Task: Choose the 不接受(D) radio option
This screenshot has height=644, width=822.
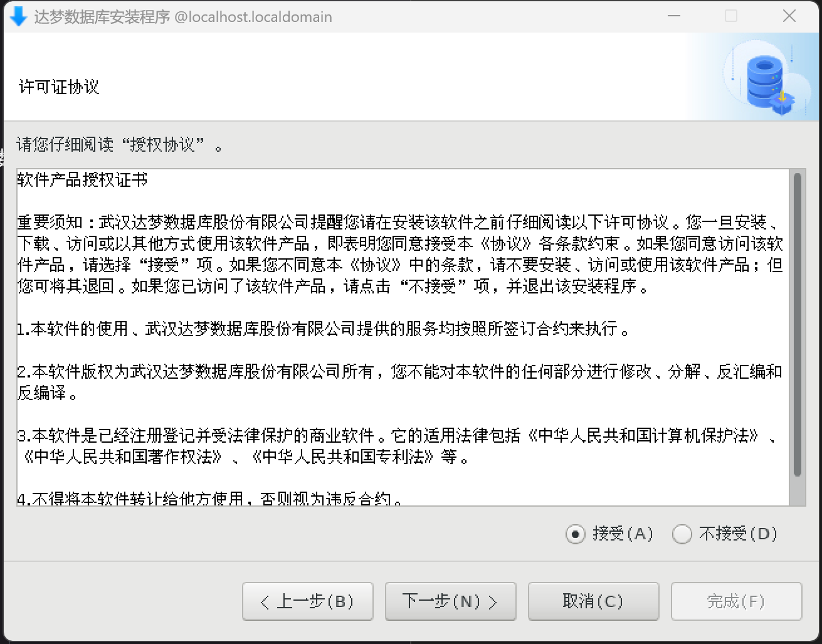Action: tap(725, 534)
